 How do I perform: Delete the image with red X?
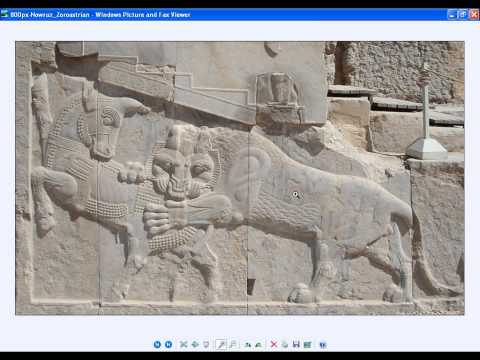(x=274, y=344)
